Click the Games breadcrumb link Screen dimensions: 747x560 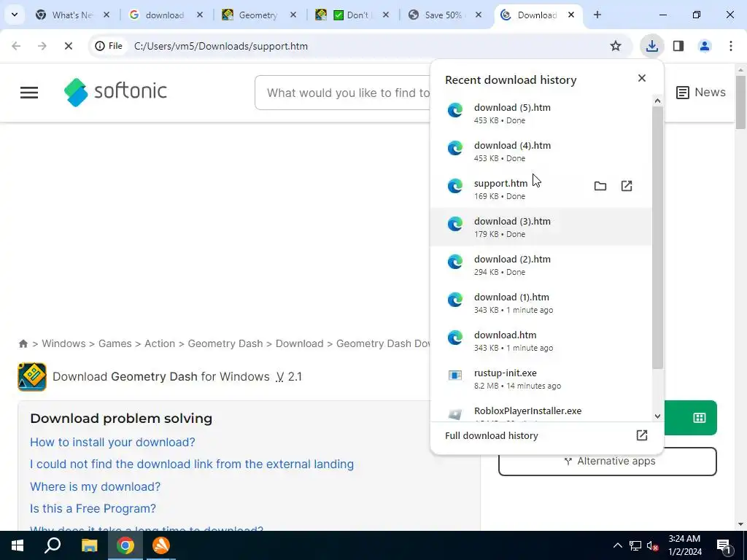pyautogui.click(x=115, y=343)
